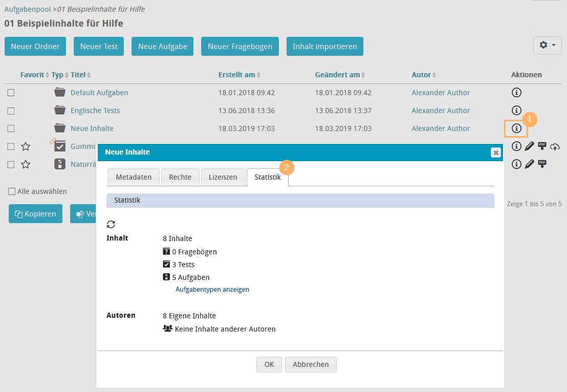Open the Lizenzen tab
Screen dimensions: 567x392
(223, 177)
